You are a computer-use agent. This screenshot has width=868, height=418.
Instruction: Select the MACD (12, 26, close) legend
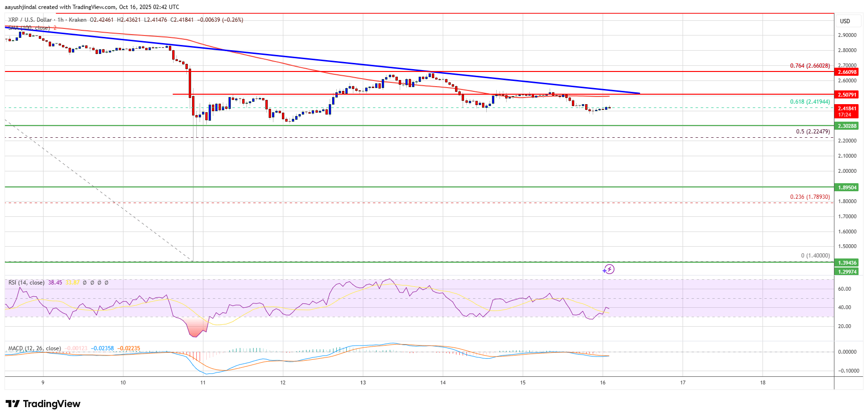34,348
